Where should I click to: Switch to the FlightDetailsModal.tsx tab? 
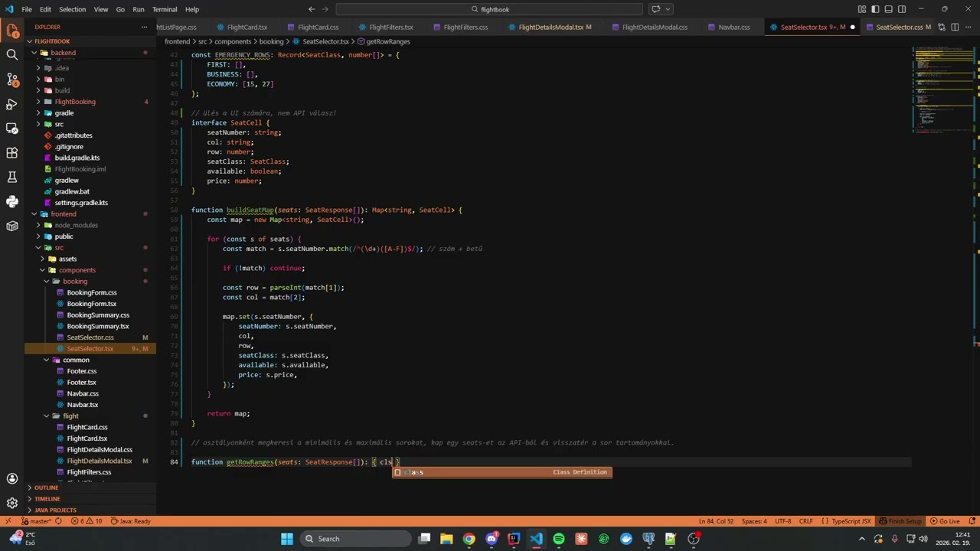pos(550,27)
